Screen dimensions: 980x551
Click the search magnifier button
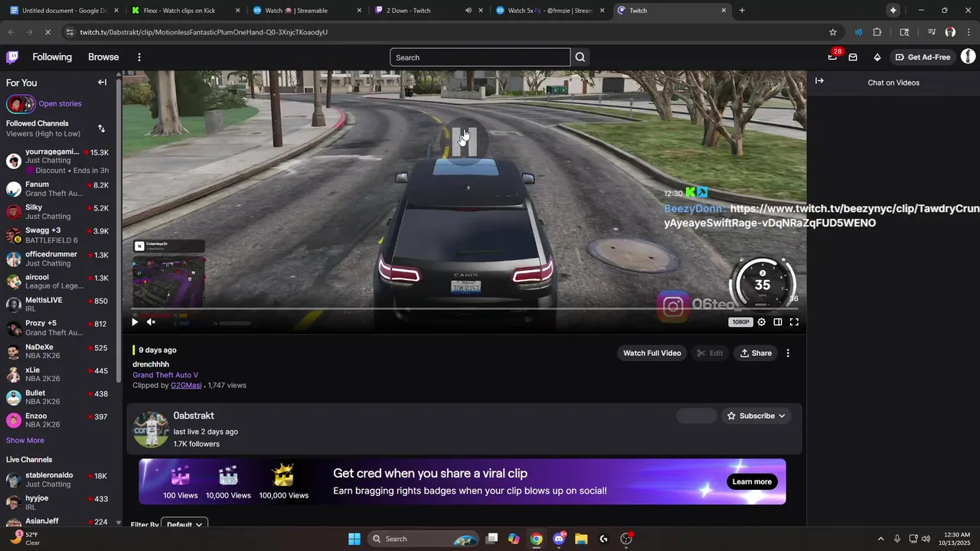(x=580, y=57)
